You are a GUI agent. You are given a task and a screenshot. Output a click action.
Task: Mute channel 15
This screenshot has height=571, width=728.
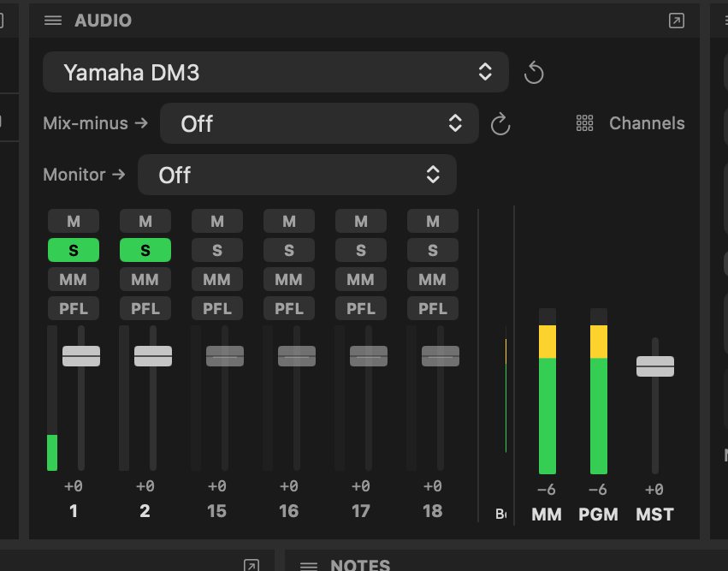pyautogui.click(x=217, y=221)
